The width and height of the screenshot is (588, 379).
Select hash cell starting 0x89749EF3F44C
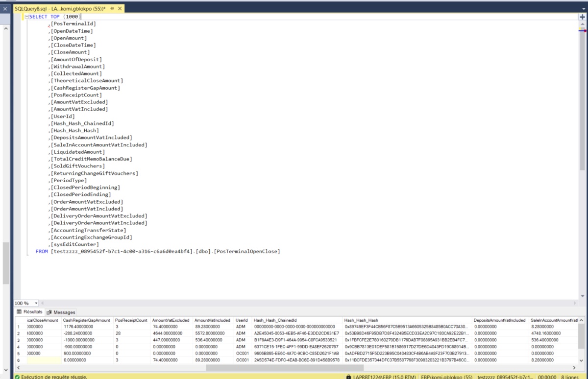406,327
